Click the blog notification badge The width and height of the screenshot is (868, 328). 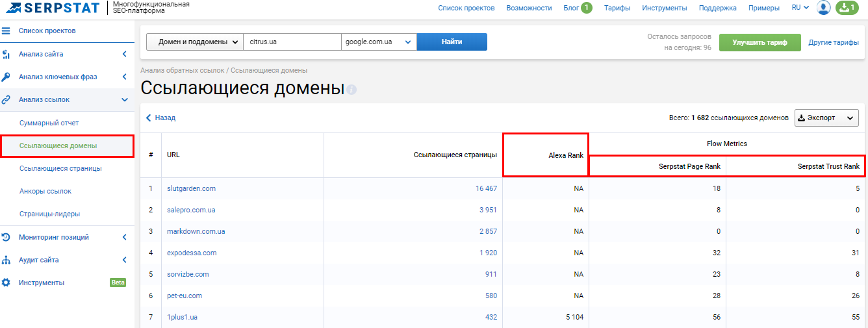[x=587, y=8]
